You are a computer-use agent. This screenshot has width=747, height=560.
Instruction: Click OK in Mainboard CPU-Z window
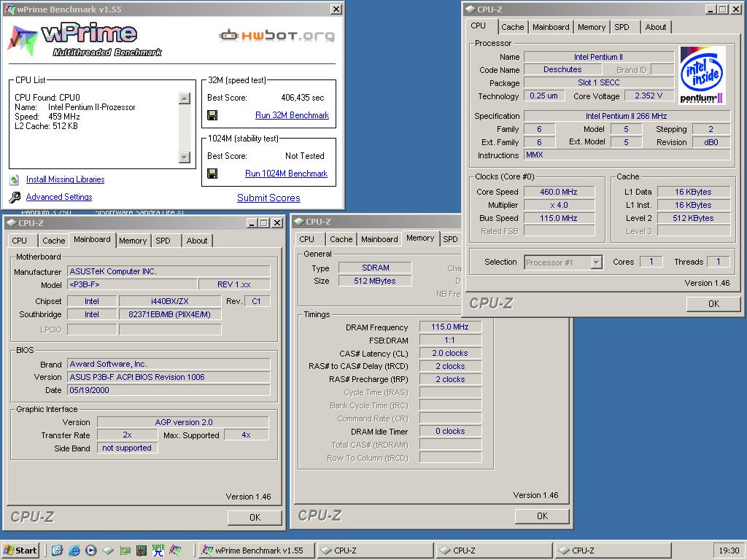[x=255, y=517]
